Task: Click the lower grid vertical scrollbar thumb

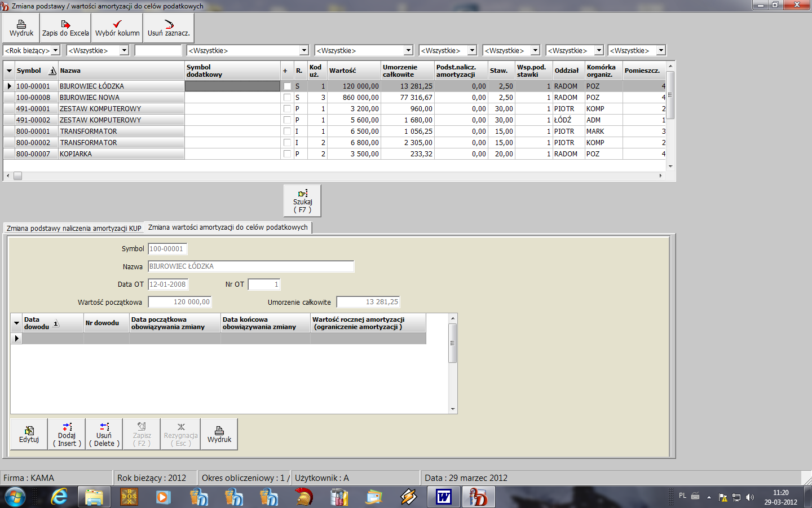Action: tap(452, 343)
